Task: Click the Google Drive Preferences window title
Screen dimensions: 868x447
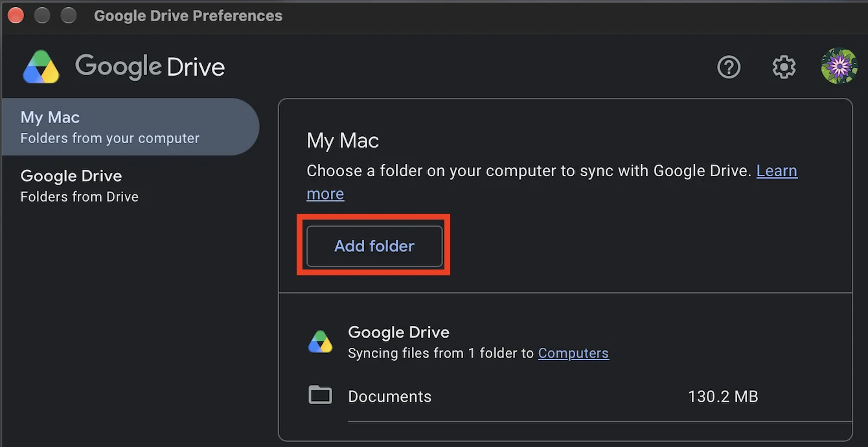Action: tap(188, 16)
